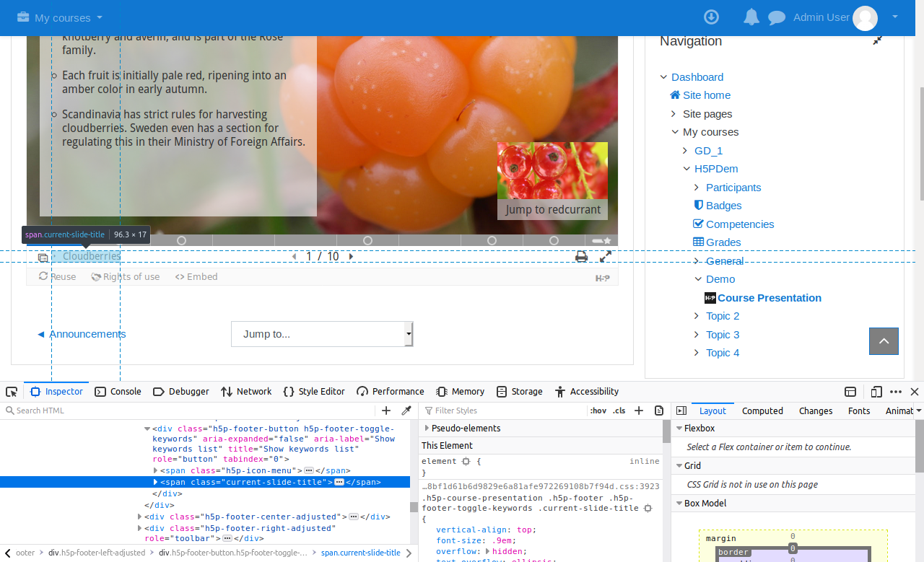Open the Topic 3 link
Image resolution: width=924 pixels, height=562 pixels.
tap(723, 335)
